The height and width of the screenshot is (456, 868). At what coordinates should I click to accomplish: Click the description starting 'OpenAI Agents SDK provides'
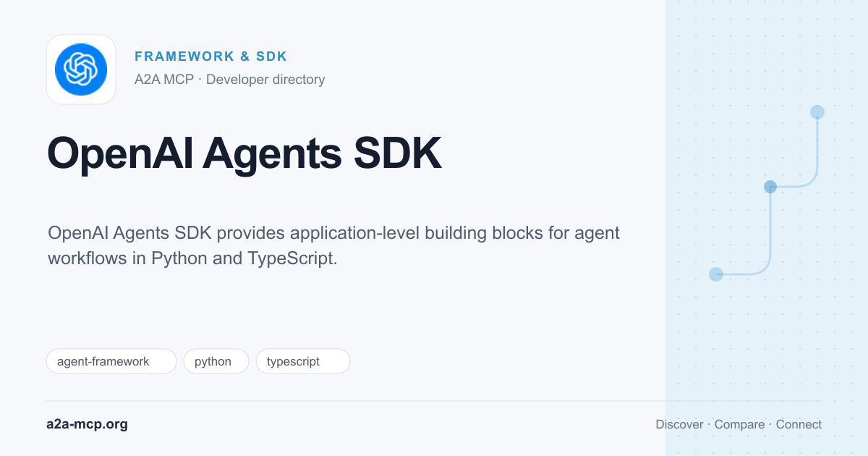pyautogui.click(x=333, y=245)
